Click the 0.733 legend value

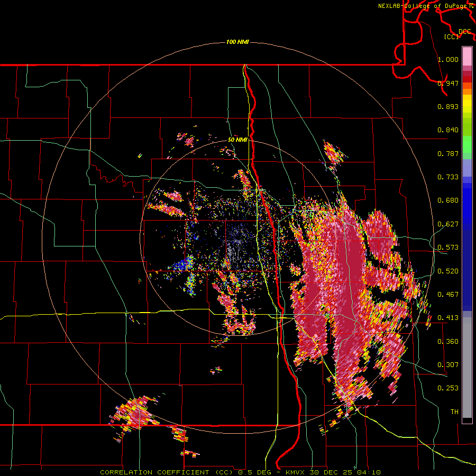coord(448,177)
